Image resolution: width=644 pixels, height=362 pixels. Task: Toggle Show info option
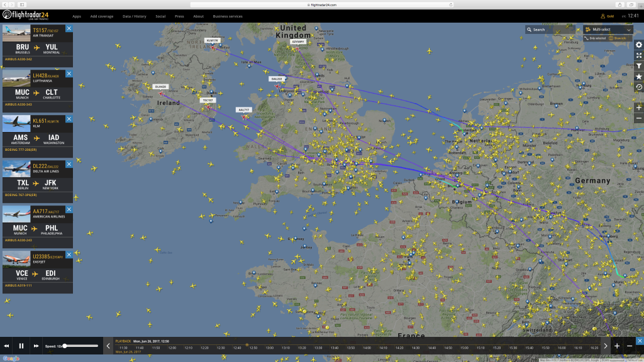tap(618, 38)
